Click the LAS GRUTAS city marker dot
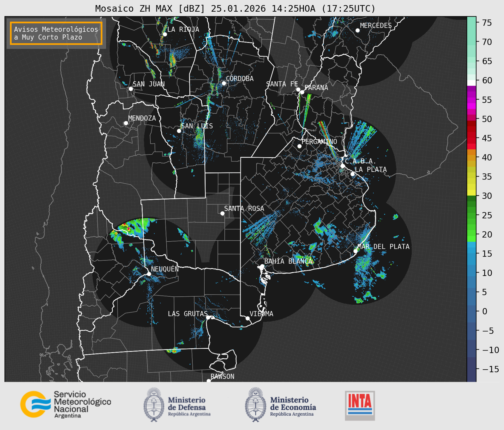This screenshot has width=504, height=430. coord(208,318)
